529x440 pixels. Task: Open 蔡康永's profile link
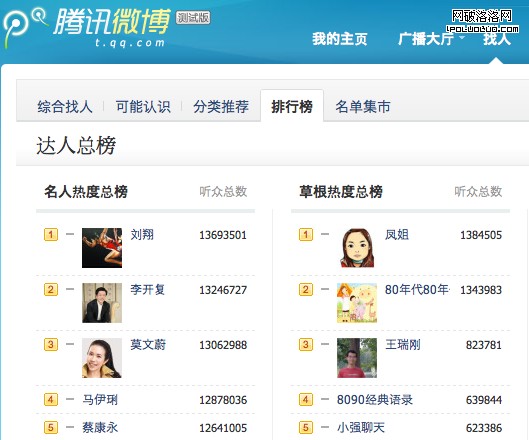click(x=100, y=428)
